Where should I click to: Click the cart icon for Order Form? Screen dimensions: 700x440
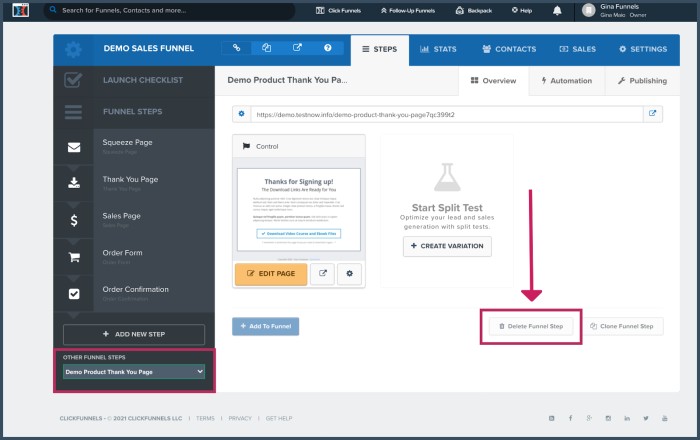tap(74, 257)
